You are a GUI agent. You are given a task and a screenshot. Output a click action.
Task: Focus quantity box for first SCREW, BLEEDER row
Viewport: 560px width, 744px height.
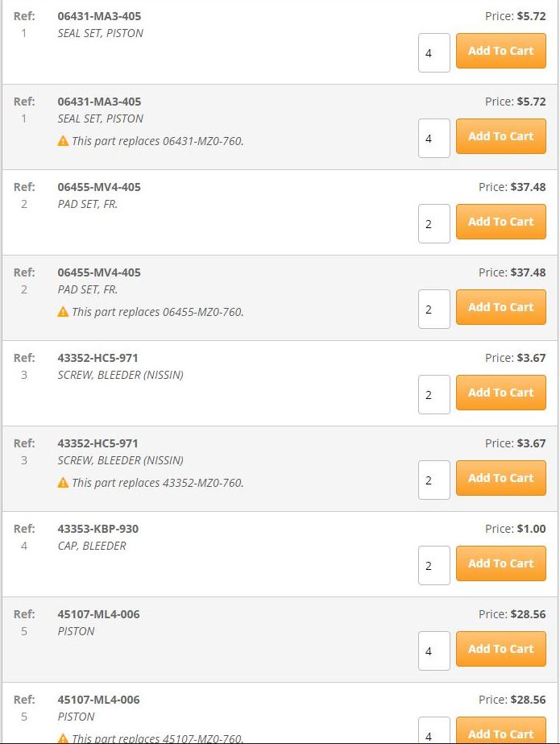433,394
